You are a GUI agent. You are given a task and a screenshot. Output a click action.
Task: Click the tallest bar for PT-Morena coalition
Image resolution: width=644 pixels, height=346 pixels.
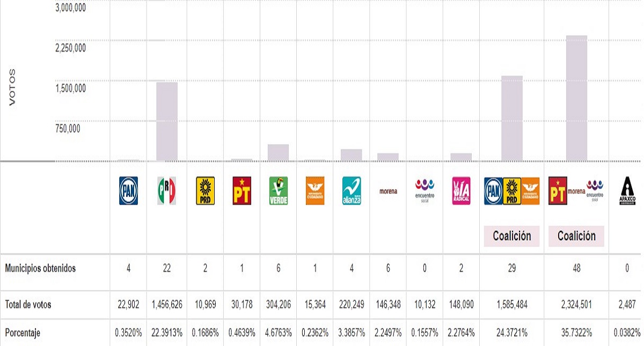[x=576, y=99]
